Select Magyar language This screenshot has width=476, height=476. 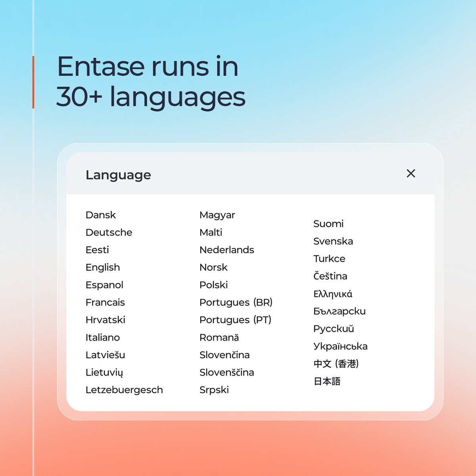pos(217,215)
